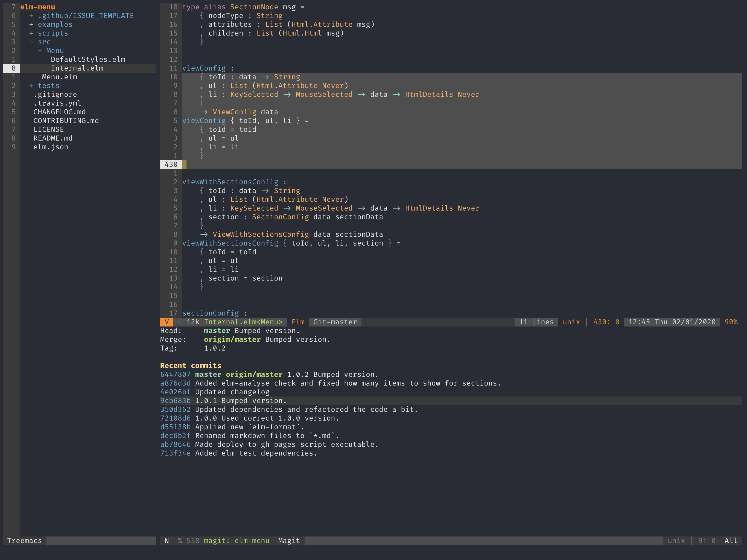This screenshot has width=747, height=560.
Task: Click the 12k buffer size indicator
Action: pyautogui.click(x=193, y=322)
